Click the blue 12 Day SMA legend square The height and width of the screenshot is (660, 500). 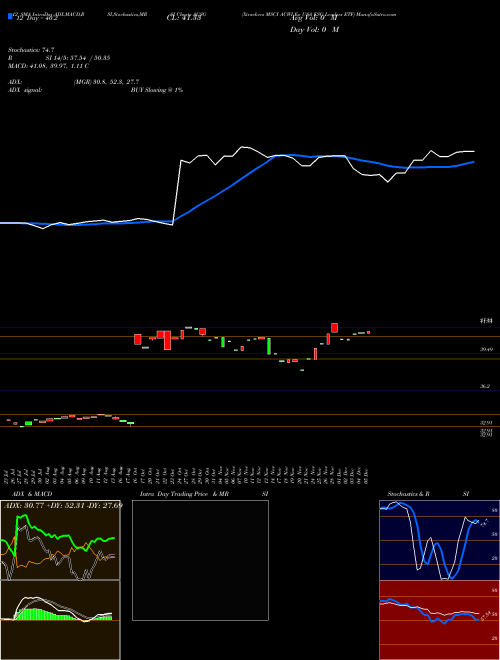pyautogui.click(x=10, y=17)
